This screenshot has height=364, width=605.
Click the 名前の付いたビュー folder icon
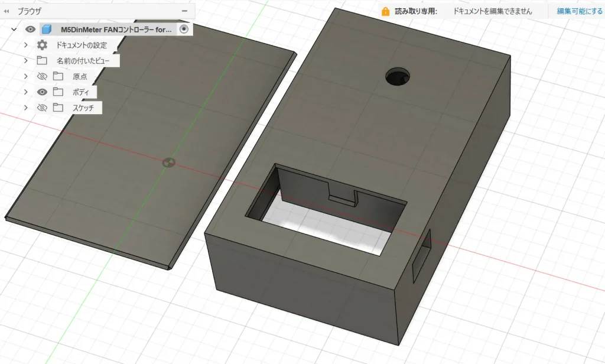[42, 61]
